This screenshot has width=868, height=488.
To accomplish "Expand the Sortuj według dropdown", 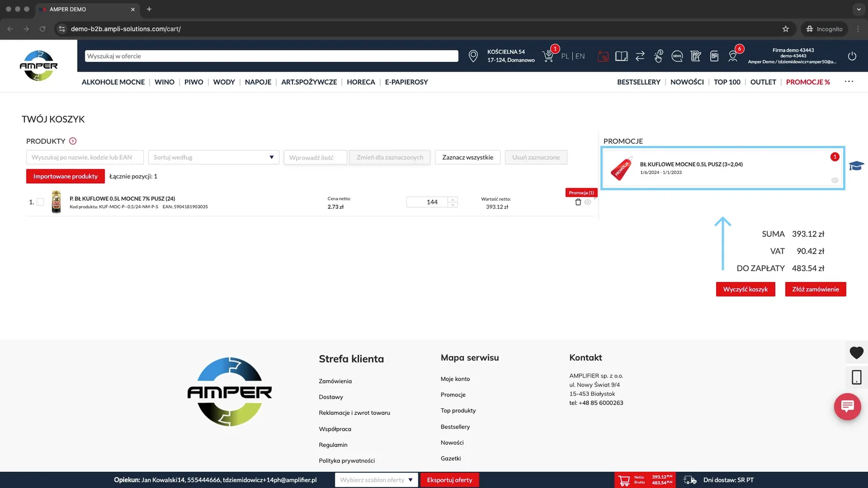I will click(214, 157).
